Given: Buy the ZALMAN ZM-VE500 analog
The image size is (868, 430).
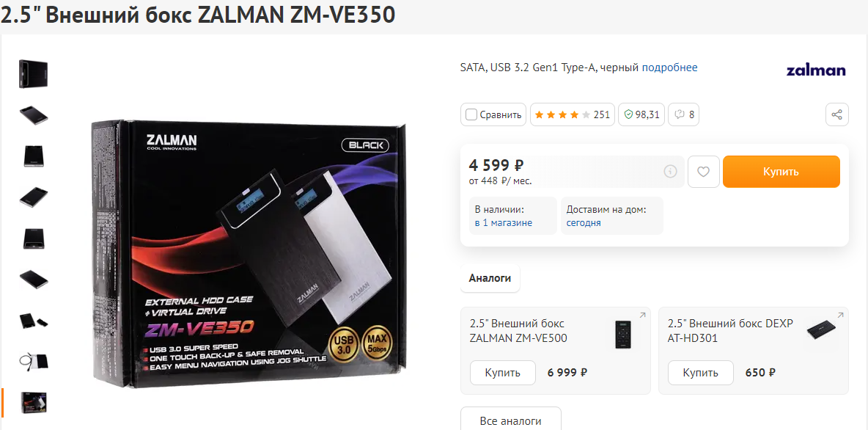Looking at the screenshot, I should click(x=503, y=372).
